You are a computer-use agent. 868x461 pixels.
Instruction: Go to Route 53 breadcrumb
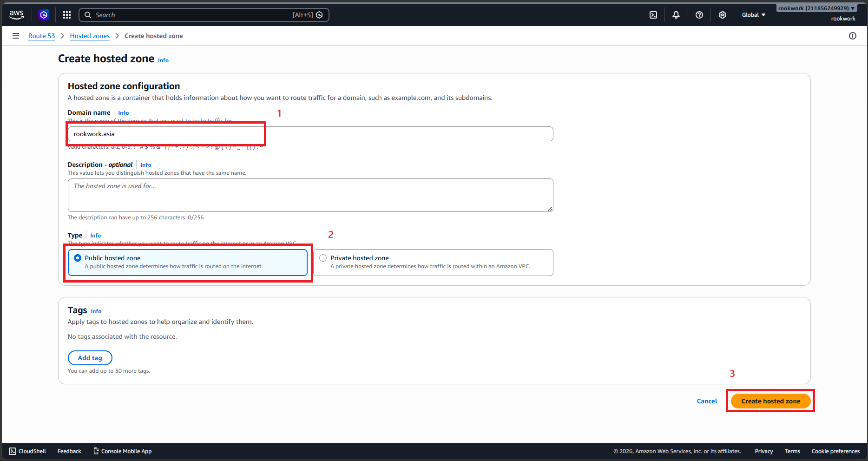pyautogui.click(x=42, y=36)
